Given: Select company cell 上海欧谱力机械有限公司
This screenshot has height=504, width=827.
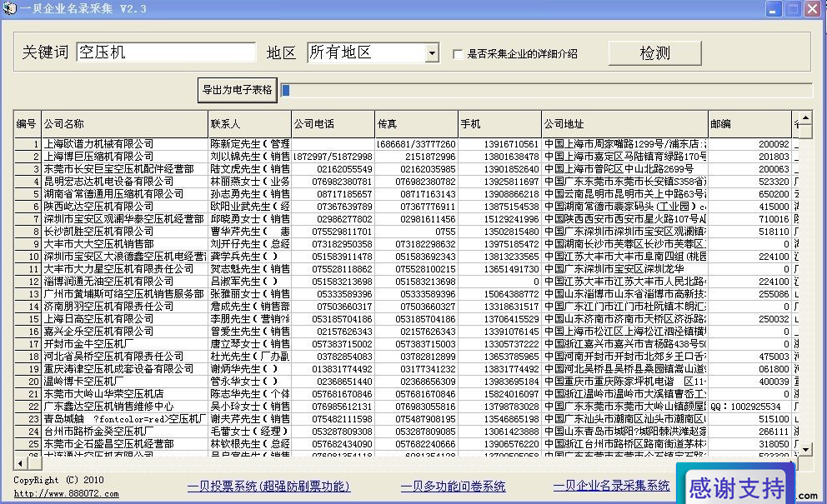Looking at the screenshot, I should pos(124,144).
